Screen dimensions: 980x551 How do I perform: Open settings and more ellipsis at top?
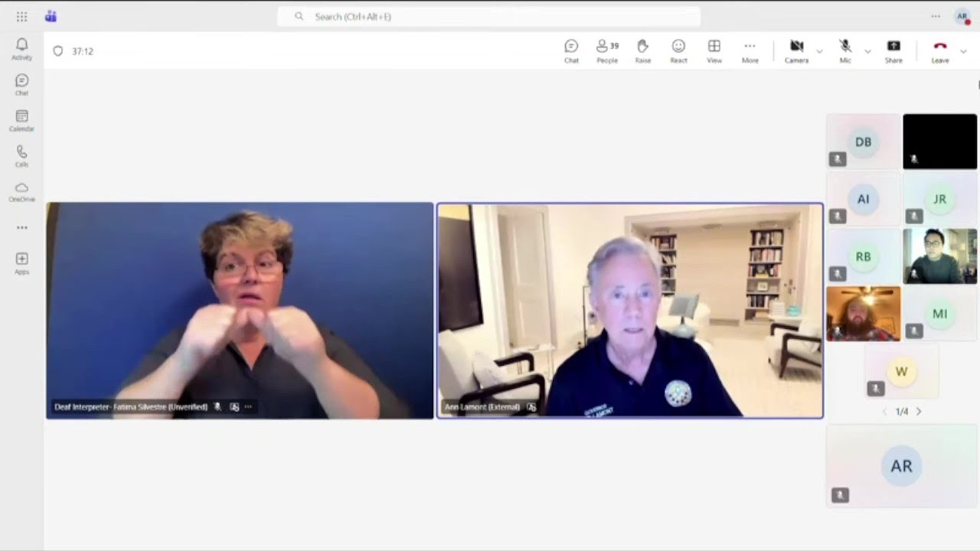point(936,16)
